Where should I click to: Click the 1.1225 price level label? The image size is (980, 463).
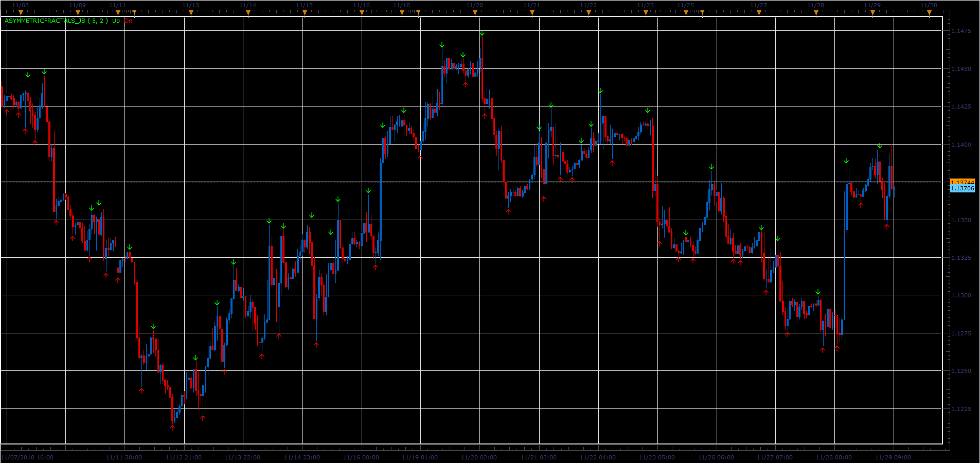[961, 409]
